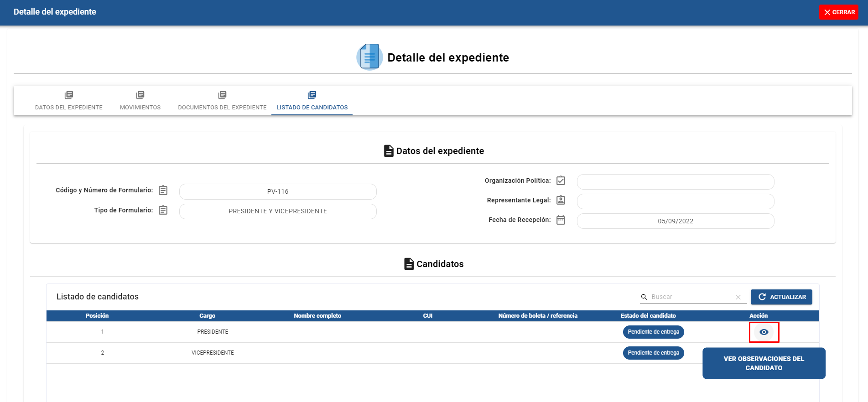Image resolution: width=868 pixels, height=402 pixels.
Task: Click the badge icon beside Representante Legal
Action: coord(561,200)
